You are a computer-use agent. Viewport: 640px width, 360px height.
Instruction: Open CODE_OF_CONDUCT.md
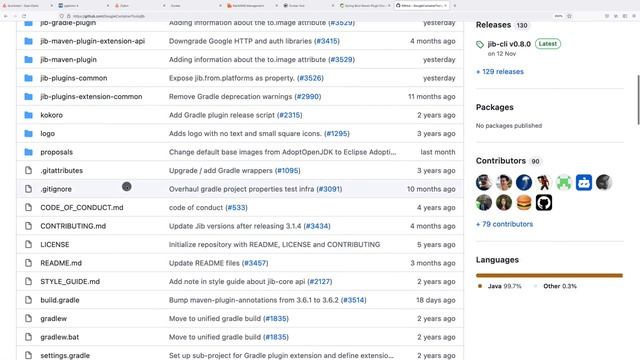click(x=82, y=207)
